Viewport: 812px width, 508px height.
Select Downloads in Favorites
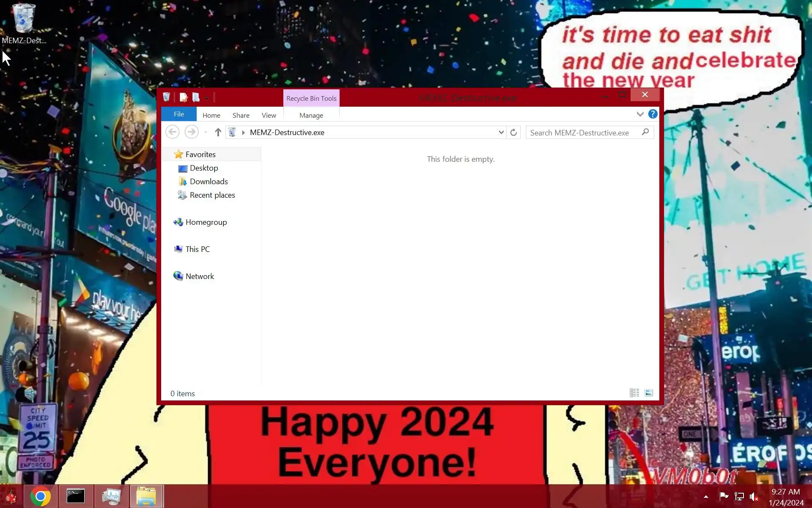(208, 182)
